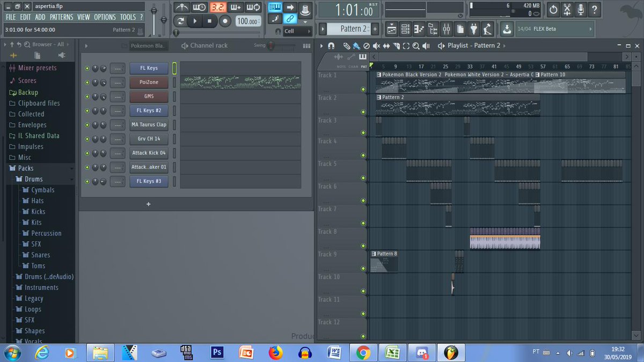Select the Playlist delete tool
The width and height of the screenshot is (644, 362).
click(x=366, y=46)
